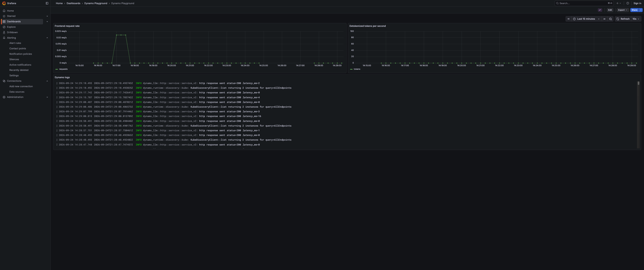Click the Explore compass icon
This screenshot has height=270, width=644.
tap(4, 27)
